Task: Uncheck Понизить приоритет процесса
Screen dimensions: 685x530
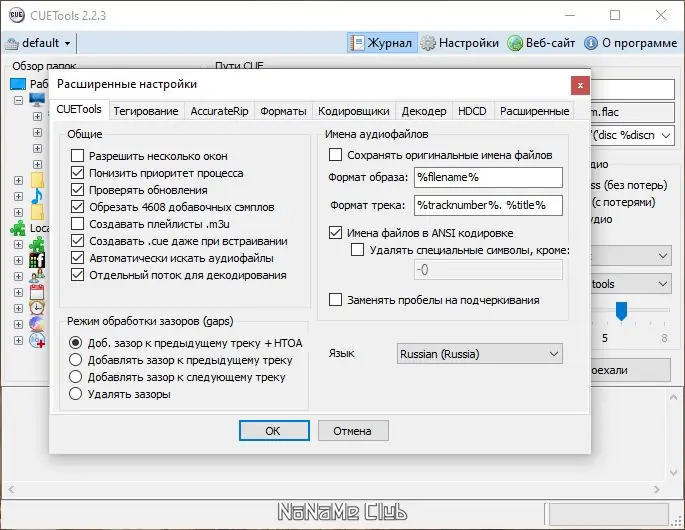Action: [x=77, y=173]
